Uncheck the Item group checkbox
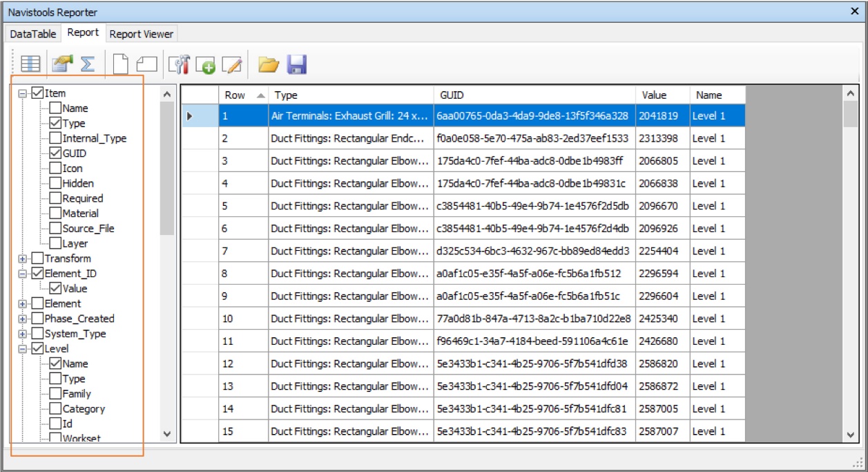The image size is (868, 472). coord(38,93)
